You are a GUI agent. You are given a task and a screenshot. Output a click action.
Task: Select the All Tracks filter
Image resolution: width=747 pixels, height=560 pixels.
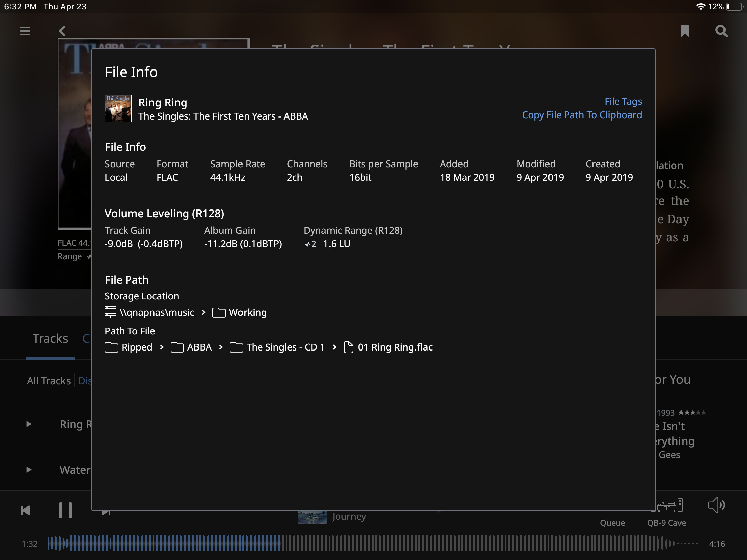click(49, 381)
